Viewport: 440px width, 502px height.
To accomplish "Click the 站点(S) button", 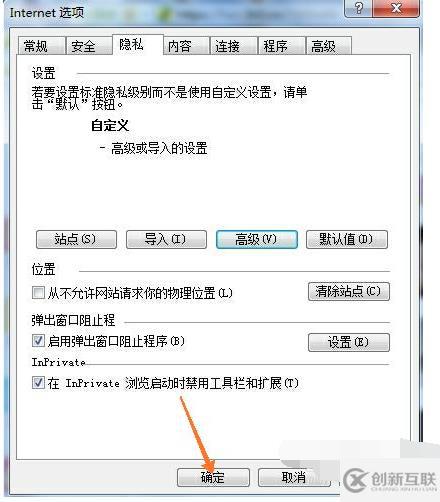I will point(76,239).
